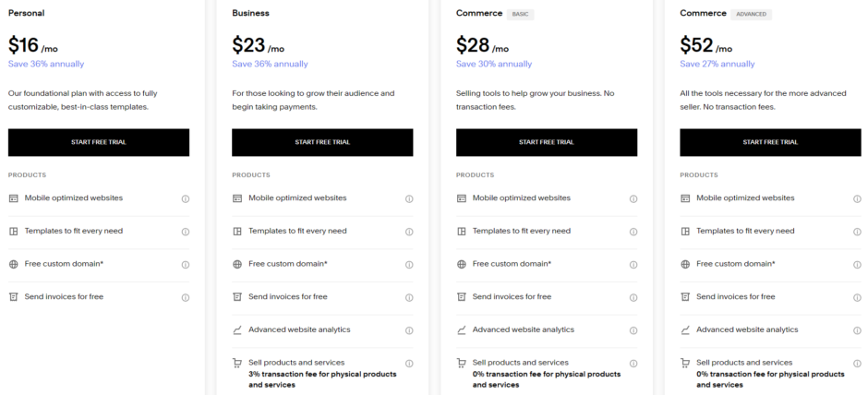This screenshot has height=395, width=868.
Task: Start free trial for Commerce Advanced plan
Action: point(770,142)
